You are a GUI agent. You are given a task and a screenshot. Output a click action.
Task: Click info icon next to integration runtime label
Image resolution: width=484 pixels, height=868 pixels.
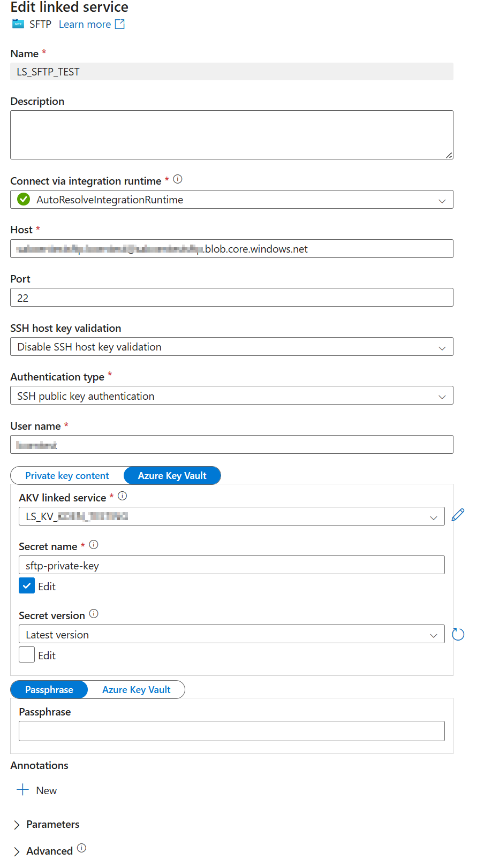[178, 180]
